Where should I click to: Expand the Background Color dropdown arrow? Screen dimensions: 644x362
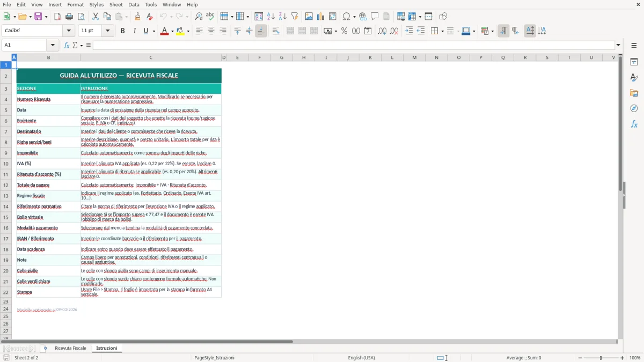click(x=188, y=31)
